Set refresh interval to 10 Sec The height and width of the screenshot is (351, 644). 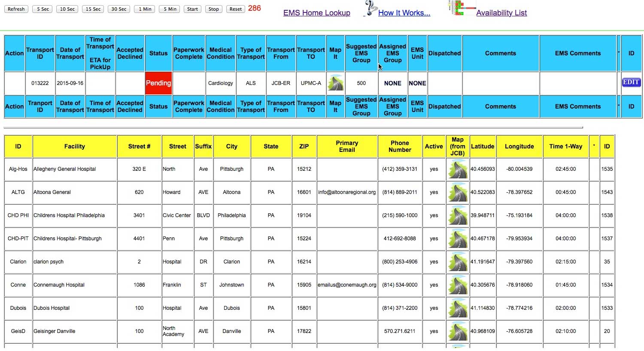(67, 9)
